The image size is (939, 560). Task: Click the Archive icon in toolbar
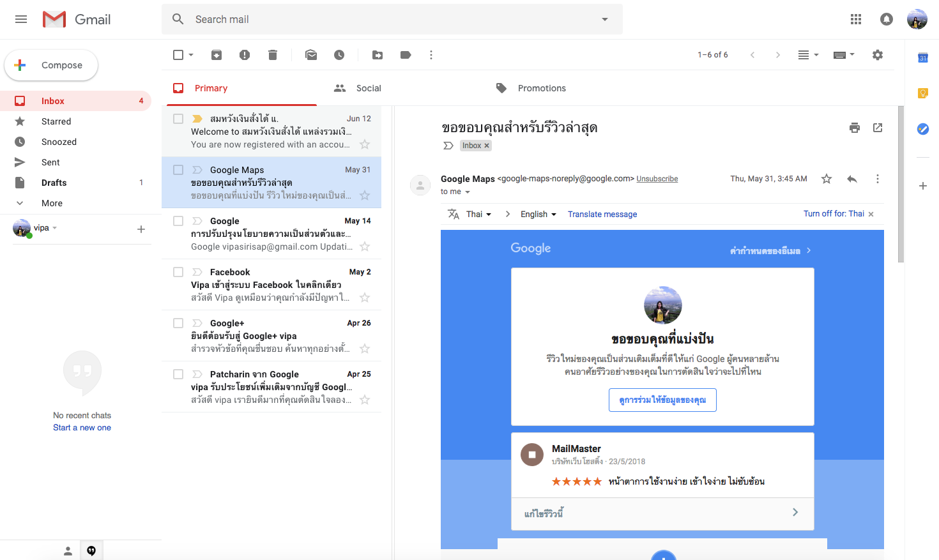(217, 55)
